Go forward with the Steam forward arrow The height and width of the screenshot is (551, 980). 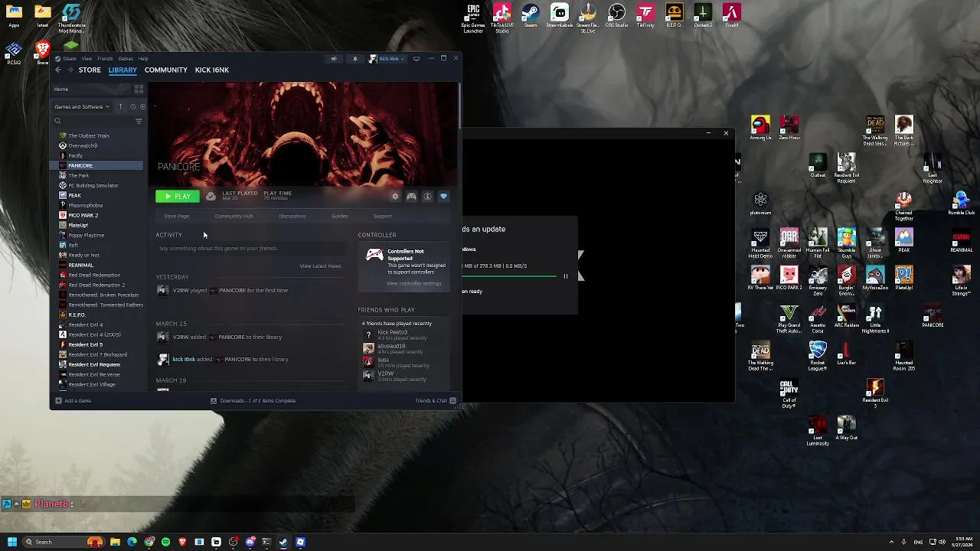click(70, 70)
